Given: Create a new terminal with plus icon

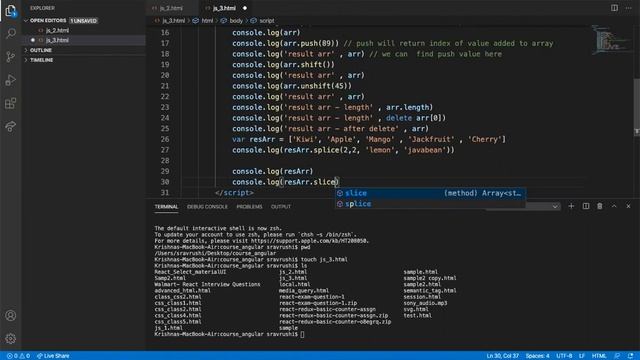Looking at the screenshot, I should point(571,206).
